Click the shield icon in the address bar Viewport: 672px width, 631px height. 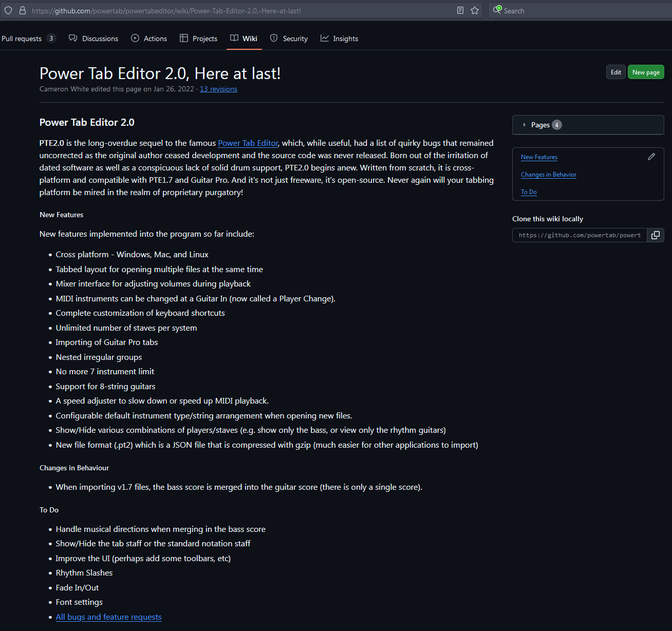tap(8, 10)
